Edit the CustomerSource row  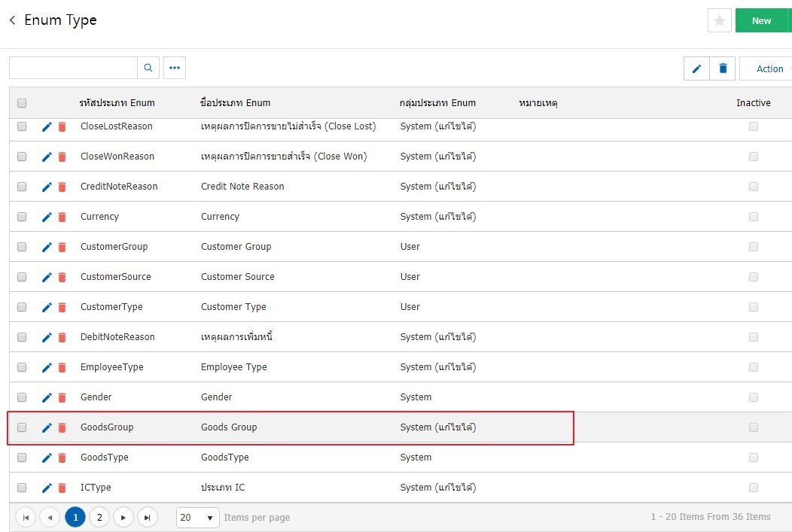pos(47,277)
